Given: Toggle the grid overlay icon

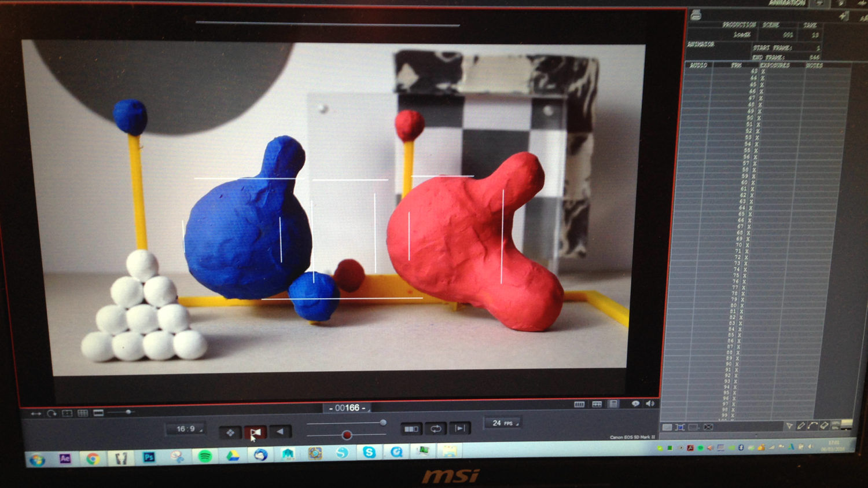Looking at the screenshot, I should [83, 413].
